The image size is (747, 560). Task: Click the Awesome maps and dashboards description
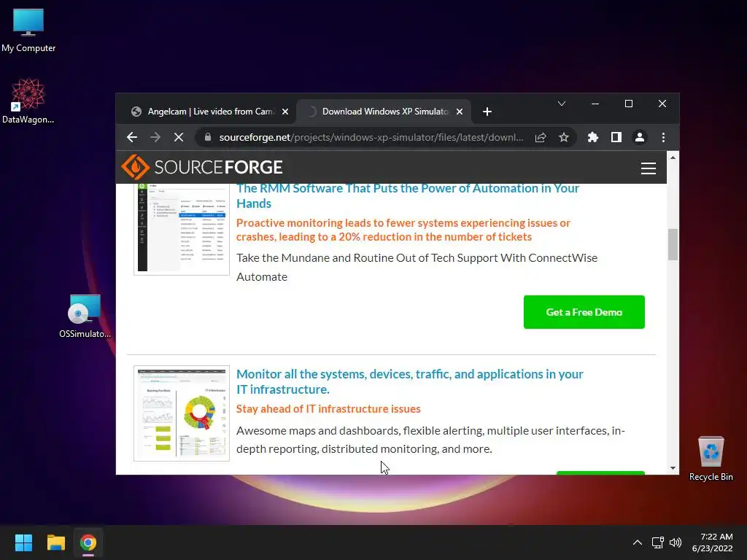[x=430, y=440]
